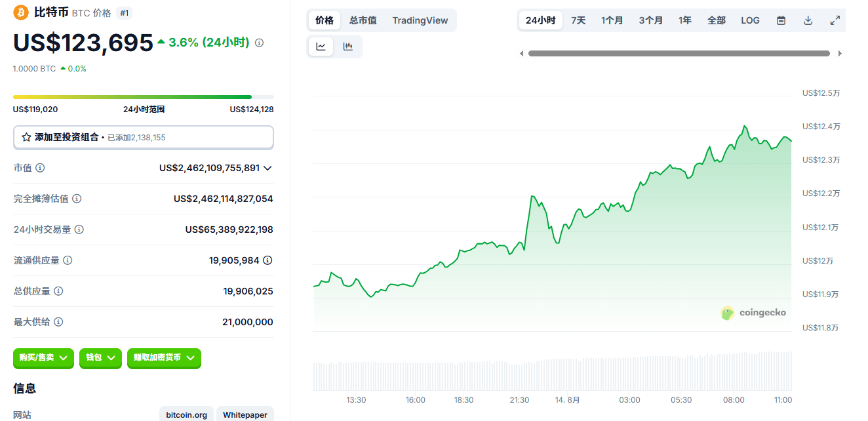
Task: Click the 21,000,000 max supply value
Action: click(248, 322)
